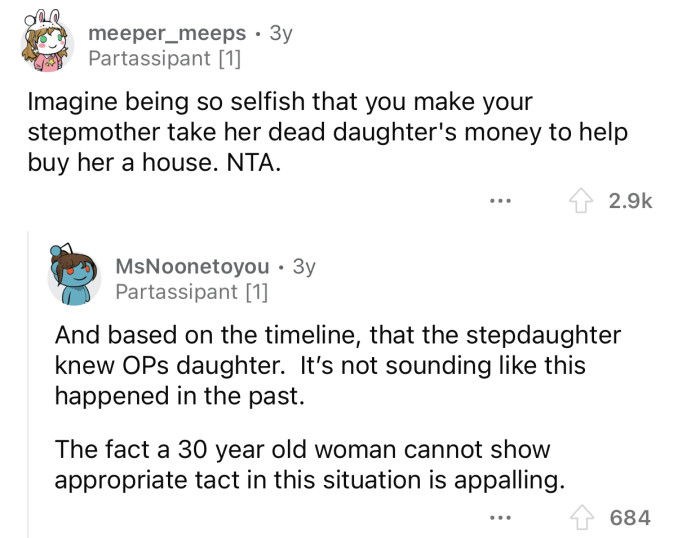
Task: Visit the MsNoonetoyou user profile
Action: point(193,266)
